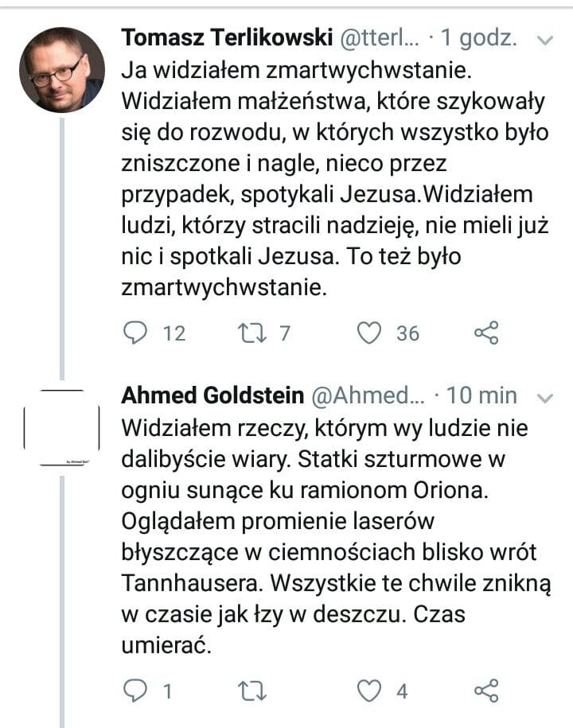This screenshot has width=573, height=728.
Task: Share Ahmed Goldstein's tweet
Action: (486, 691)
